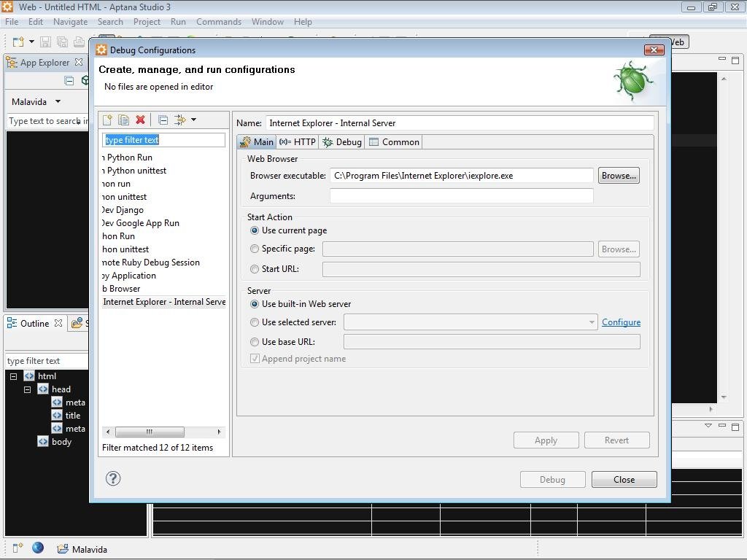Click the title element icon in Outline
The height and width of the screenshot is (560, 747).
[57, 415]
